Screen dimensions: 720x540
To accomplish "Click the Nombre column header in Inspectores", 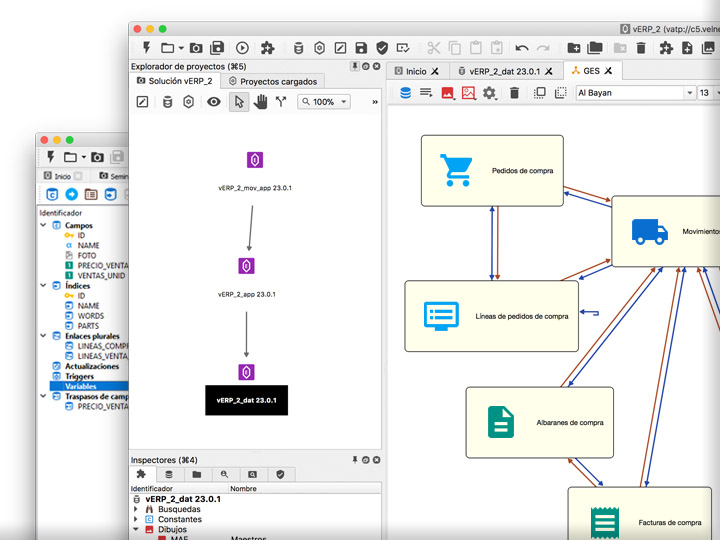I will (x=304, y=488).
